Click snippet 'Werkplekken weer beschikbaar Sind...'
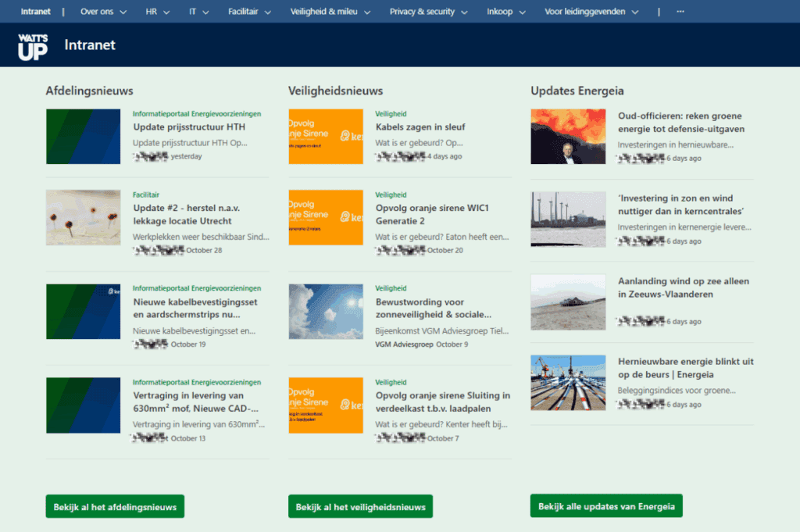 [x=201, y=237]
